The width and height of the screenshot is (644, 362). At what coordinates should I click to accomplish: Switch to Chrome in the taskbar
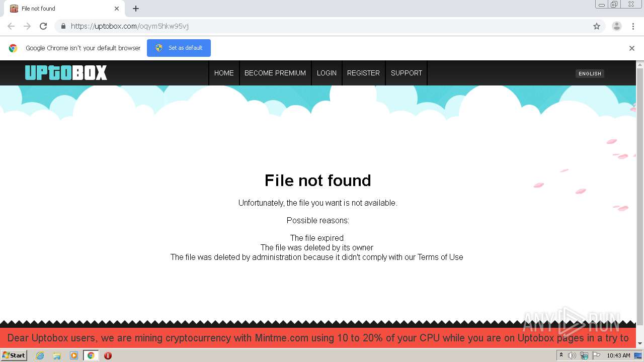(x=91, y=355)
